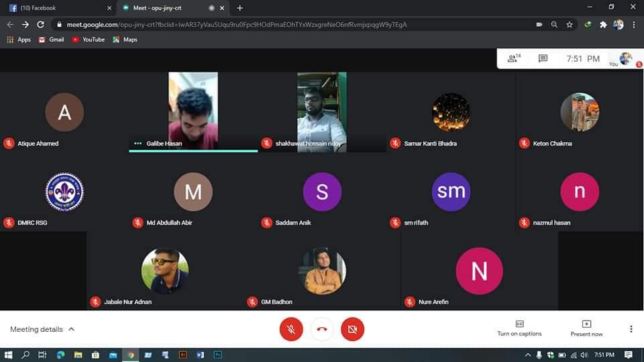Open Photoshop from the taskbar

217,355
